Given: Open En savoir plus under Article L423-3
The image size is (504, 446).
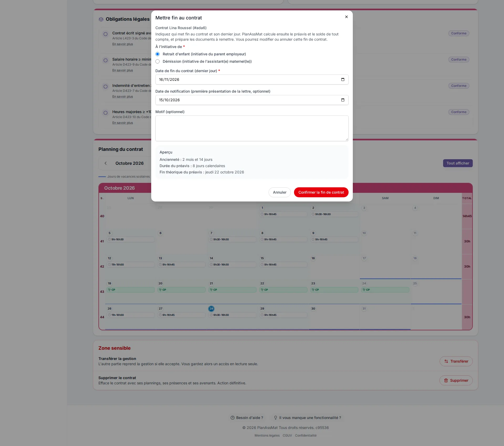Looking at the screenshot, I should [123, 44].
